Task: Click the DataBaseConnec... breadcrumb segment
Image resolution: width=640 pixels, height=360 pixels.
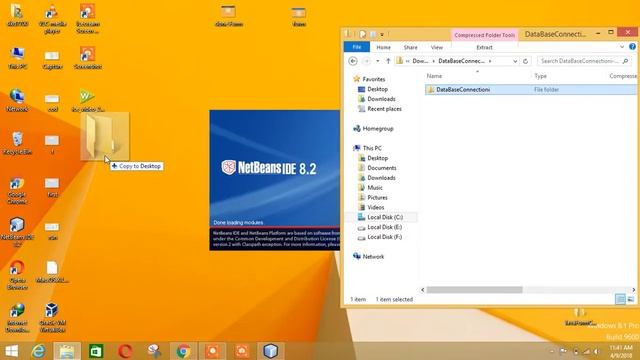Action: (x=461, y=61)
